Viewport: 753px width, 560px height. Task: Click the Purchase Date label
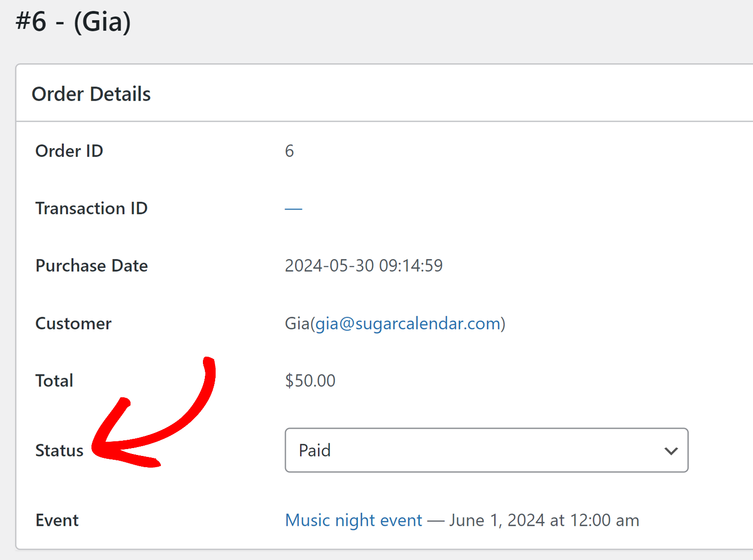coord(91,266)
